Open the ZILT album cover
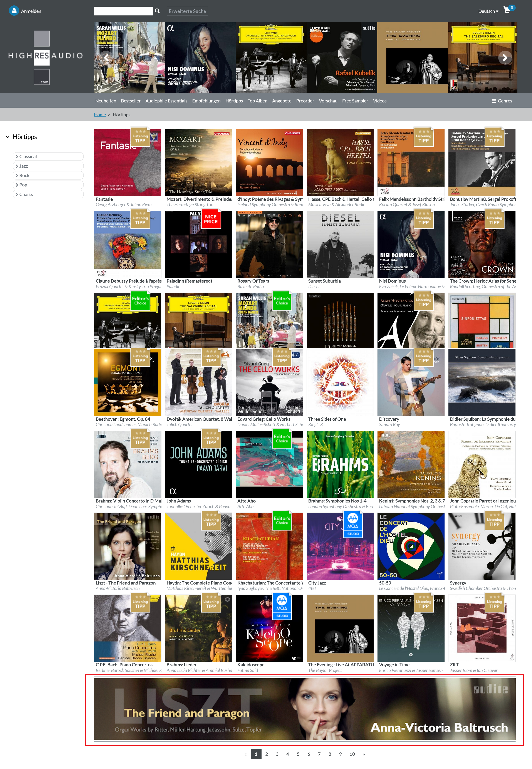Screen dimensions: 532x769 pos(482,628)
